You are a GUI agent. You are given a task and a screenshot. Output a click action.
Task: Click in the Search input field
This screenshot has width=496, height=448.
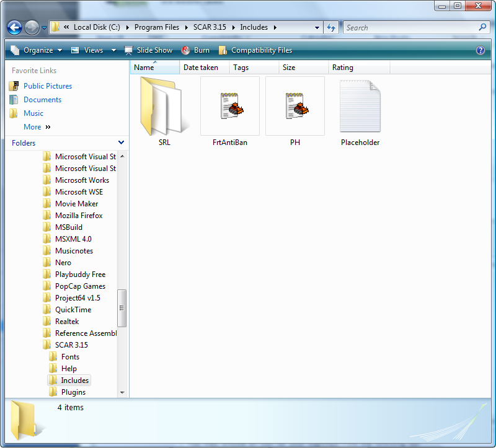coord(409,28)
